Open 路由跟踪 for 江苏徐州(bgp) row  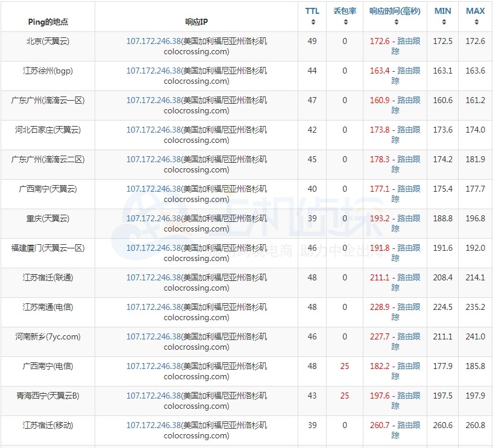tap(409, 71)
